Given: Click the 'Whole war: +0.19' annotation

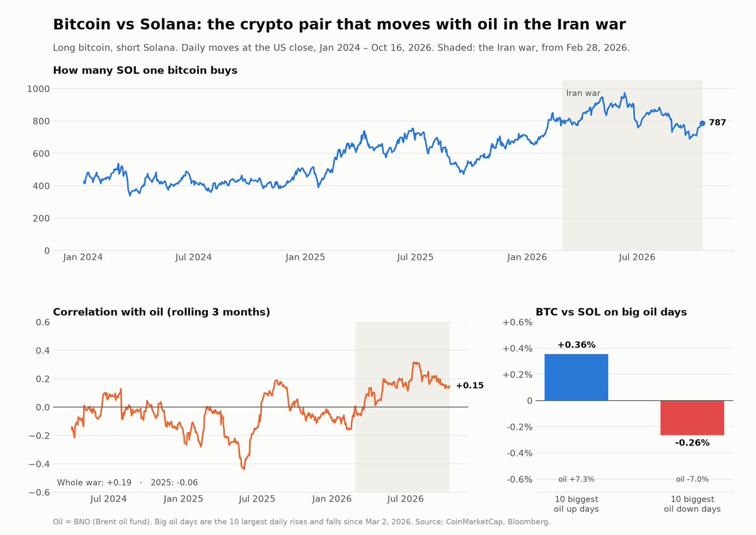Looking at the screenshot, I should click(x=94, y=483).
